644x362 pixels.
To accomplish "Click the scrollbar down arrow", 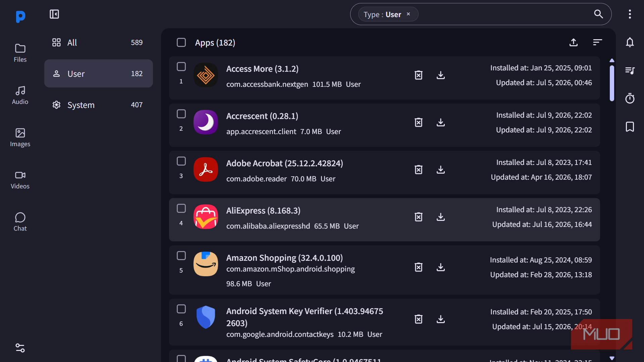I will (612, 358).
